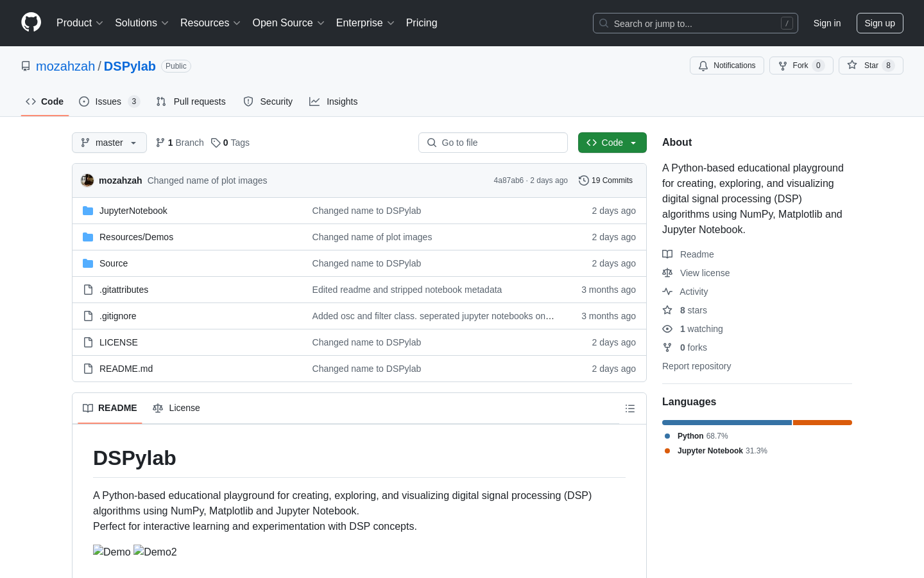The image size is (924, 578).
Task: Click the Source folder icon
Action: tap(88, 263)
